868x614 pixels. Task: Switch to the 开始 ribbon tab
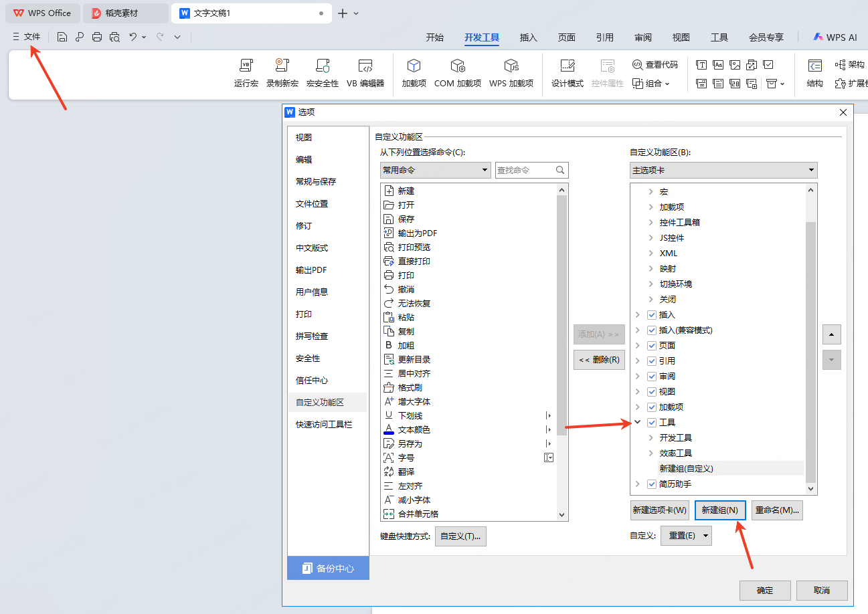tap(435, 37)
